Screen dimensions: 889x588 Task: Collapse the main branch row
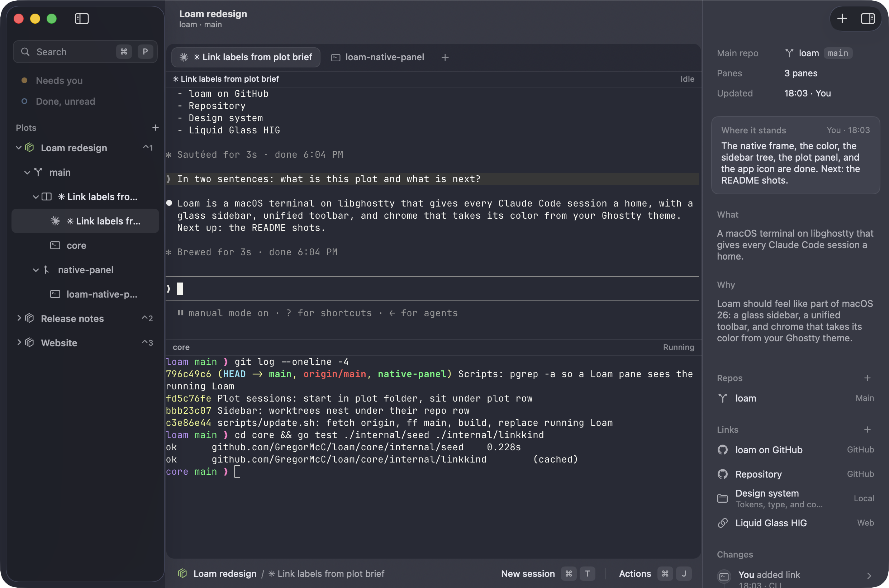click(27, 172)
